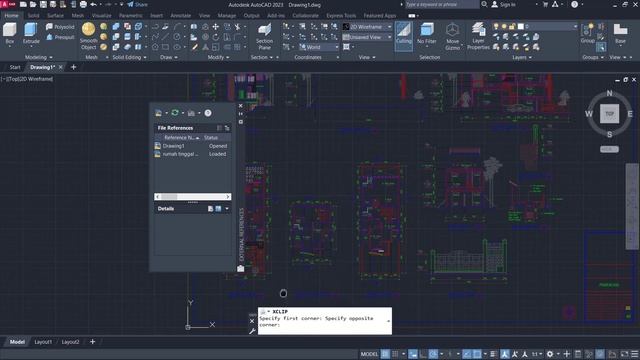Image resolution: width=640 pixels, height=360 pixels.
Task: Expand the Modify panel
Action: [218, 58]
